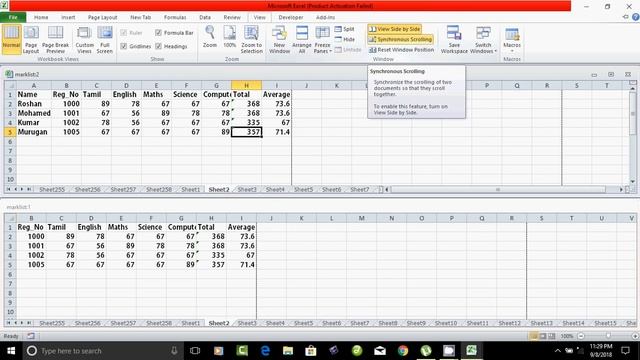Click zoom out minus button
This screenshot has height=360, width=640.
(581, 336)
